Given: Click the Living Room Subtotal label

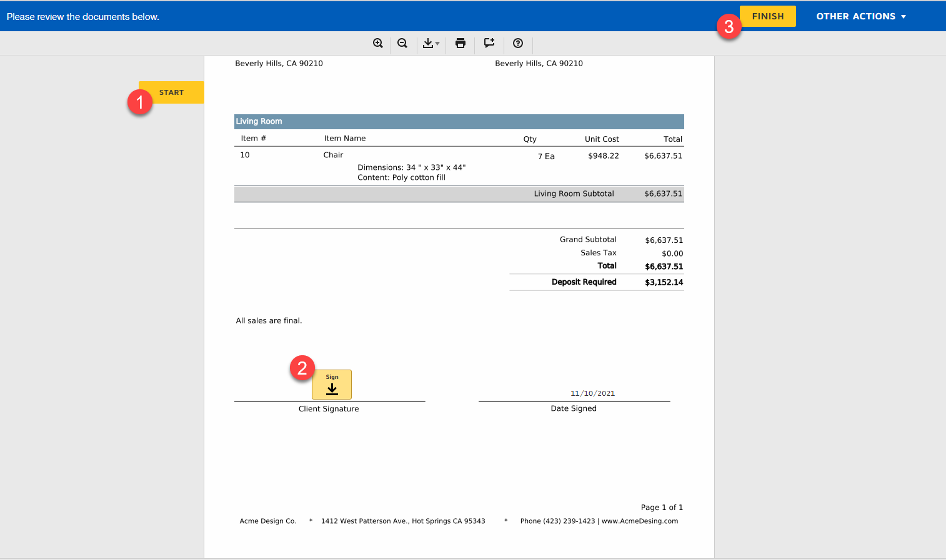Looking at the screenshot, I should 574,194.
